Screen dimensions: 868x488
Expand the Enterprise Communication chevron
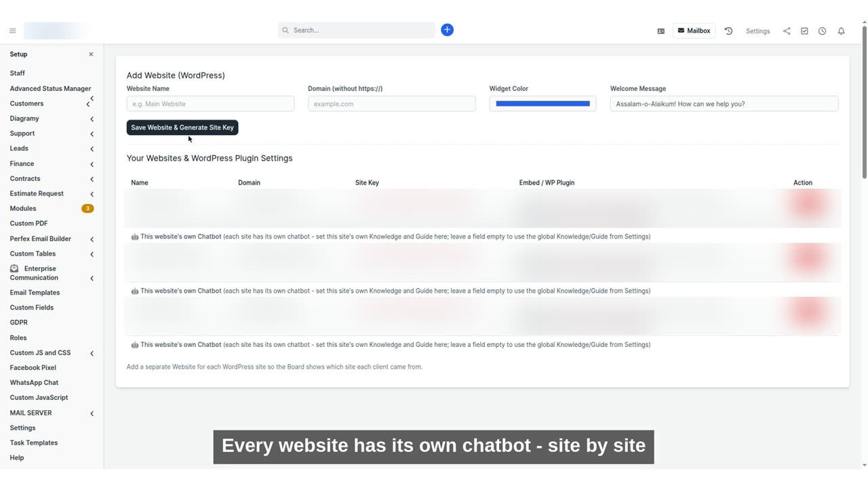pos(92,279)
